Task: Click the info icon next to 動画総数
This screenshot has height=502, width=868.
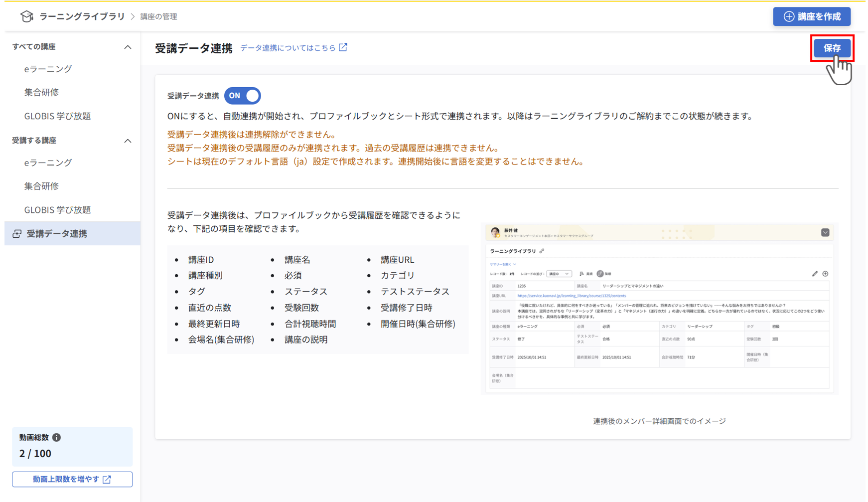Action: tap(56, 437)
